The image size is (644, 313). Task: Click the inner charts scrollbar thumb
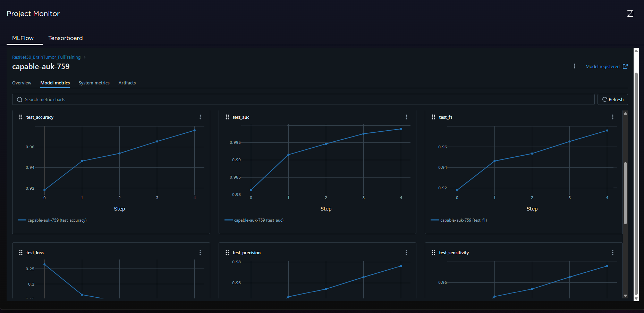[x=625, y=193]
